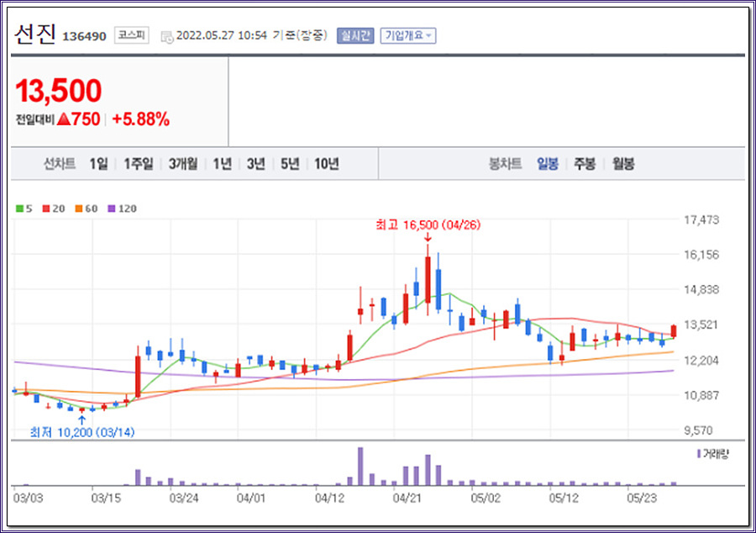This screenshot has height=533, width=756.
Task: Select the 3년 line chart period
Action: coord(256,164)
